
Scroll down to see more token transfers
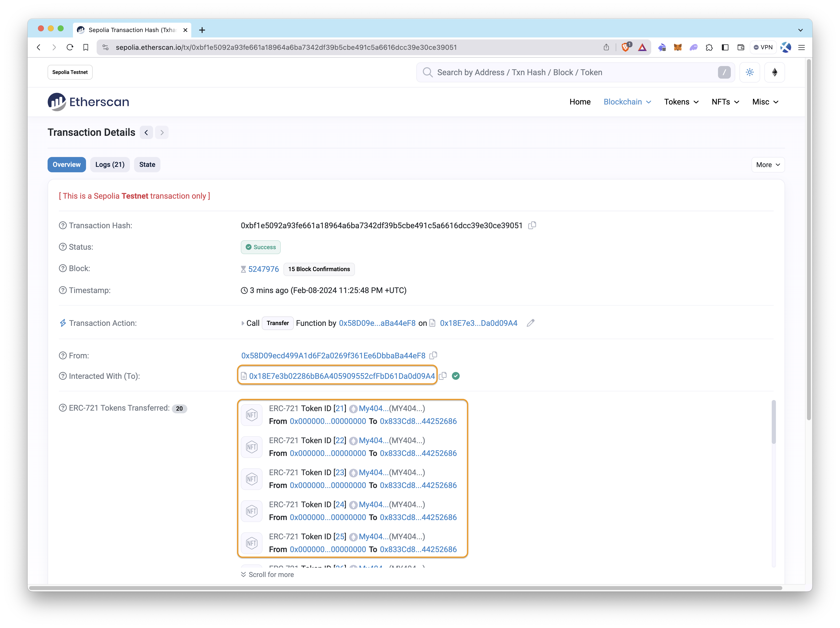tap(269, 574)
